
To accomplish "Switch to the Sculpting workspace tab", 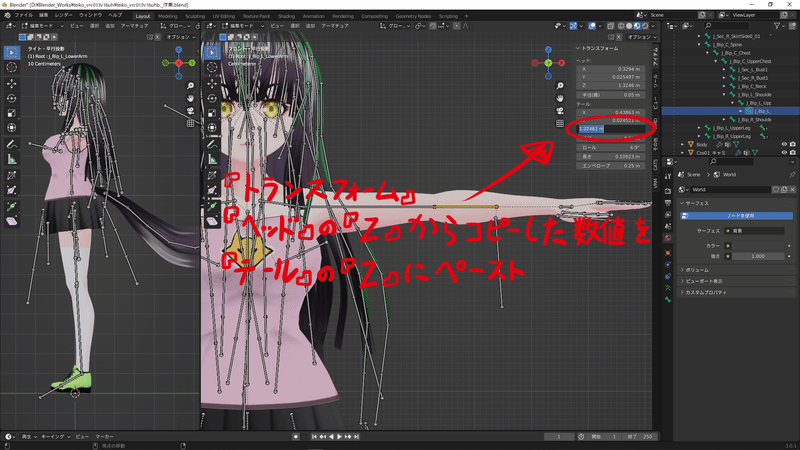I will pos(195,16).
